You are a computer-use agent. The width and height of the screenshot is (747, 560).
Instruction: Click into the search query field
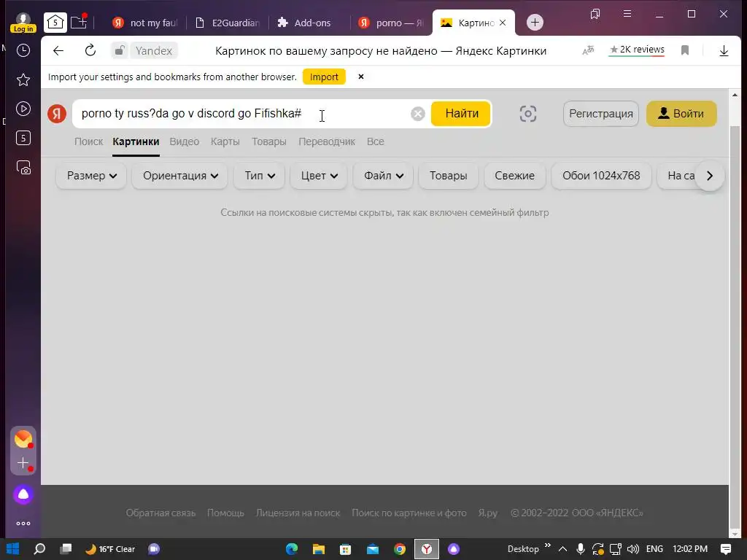[243, 114]
